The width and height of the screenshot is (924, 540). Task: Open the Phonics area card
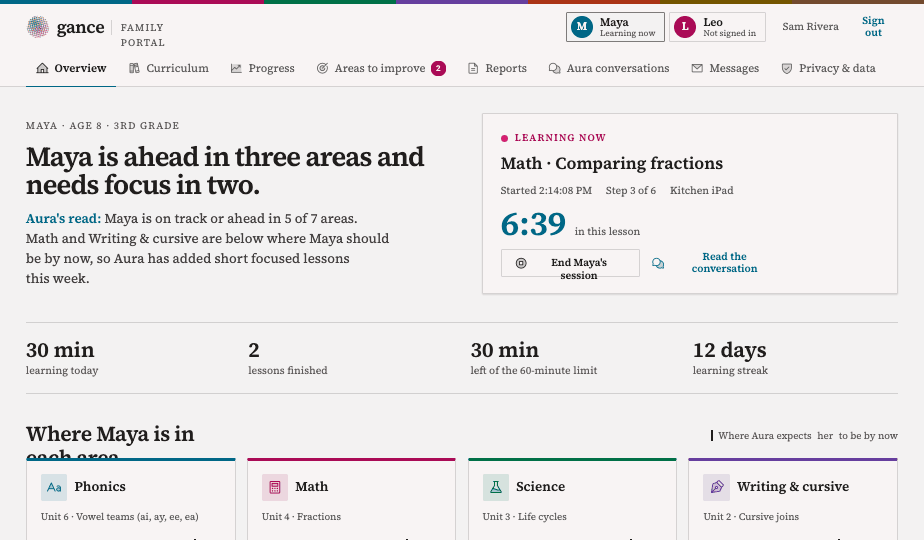tap(131, 499)
